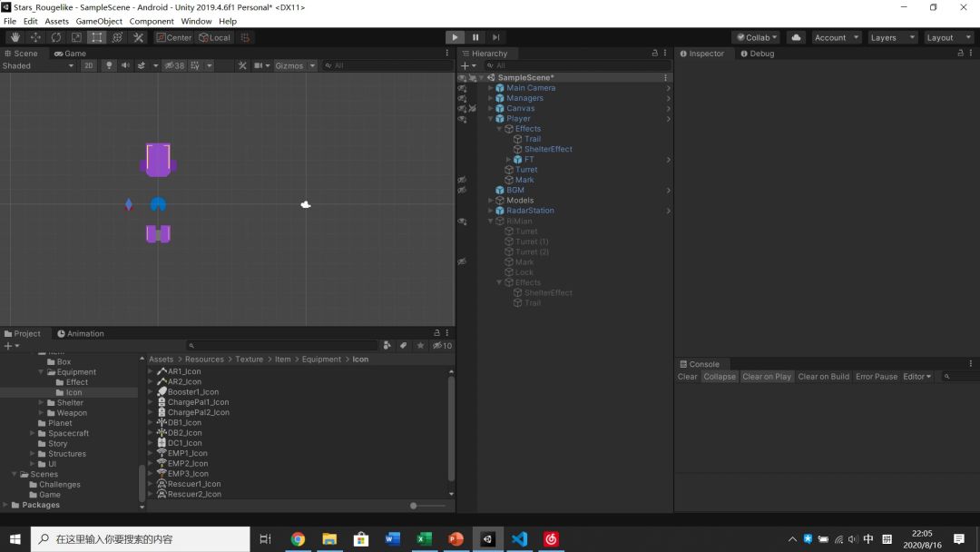This screenshot has height=552, width=980.
Task: Switch to the Debug tab
Action: 758,54
